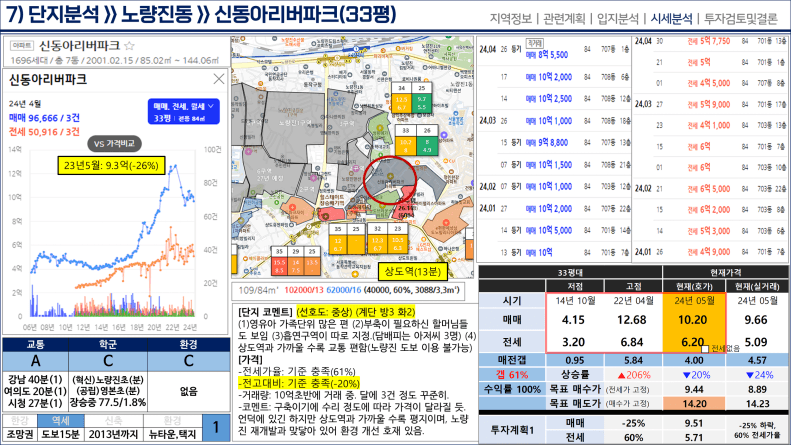Open the 투자검토및결론 navigation item
The image size is (791, 445).
point(741,19)
